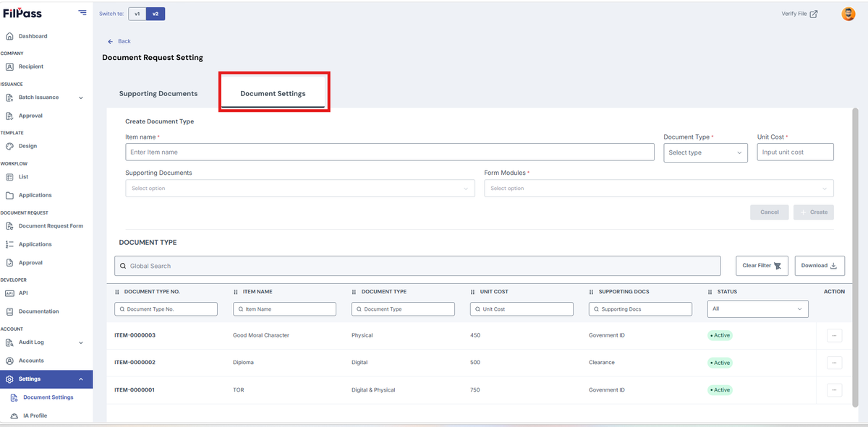Click the Item name input field
This screenshot has height=427, width=868.
[x=390, y=152]
